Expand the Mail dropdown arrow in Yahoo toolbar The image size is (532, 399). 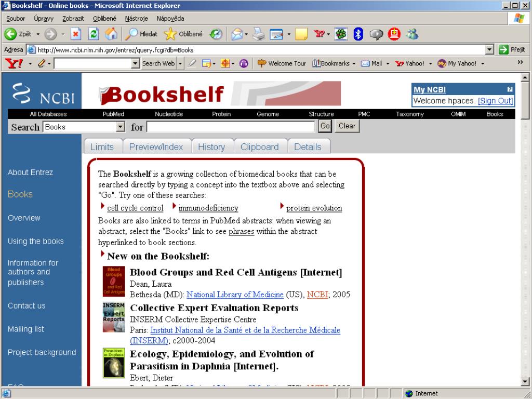pyautogui.click(x=388, y=63)
